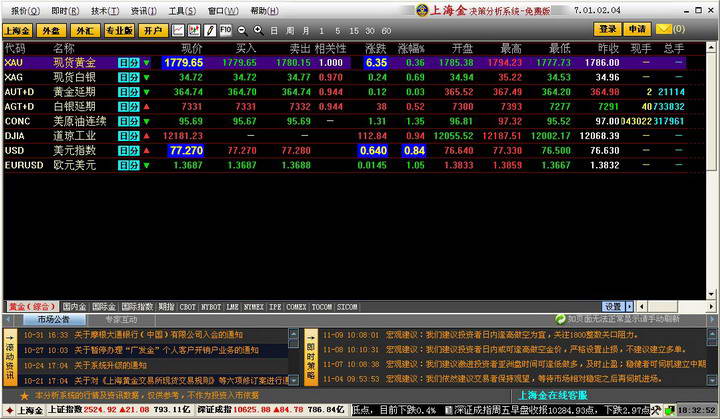Image resolution: width=720 pixels, height=419 pixels.
Task: Click the right arrow on the announcement bar
Action: click(x=713, y=319)
